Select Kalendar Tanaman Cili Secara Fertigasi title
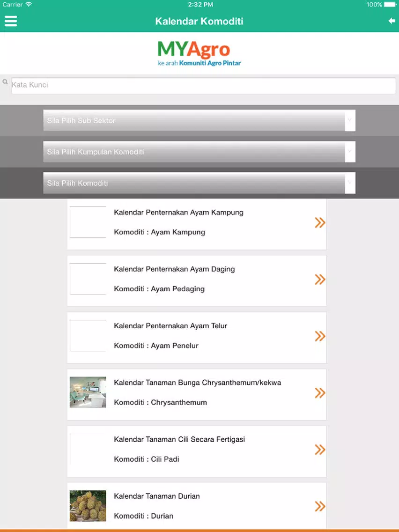The image size is (399, 532). coord(179,439)
